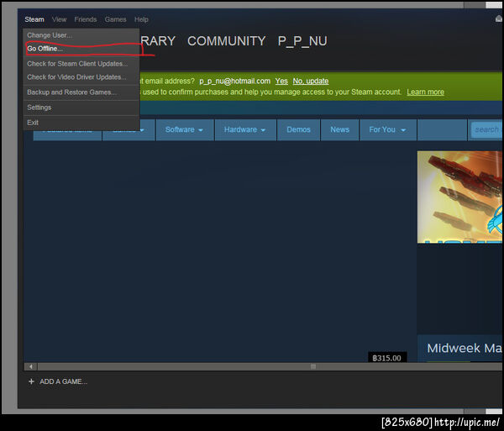Click the ADD A GAME text
Screen dimensions: 504x431
tap(63, 381)
